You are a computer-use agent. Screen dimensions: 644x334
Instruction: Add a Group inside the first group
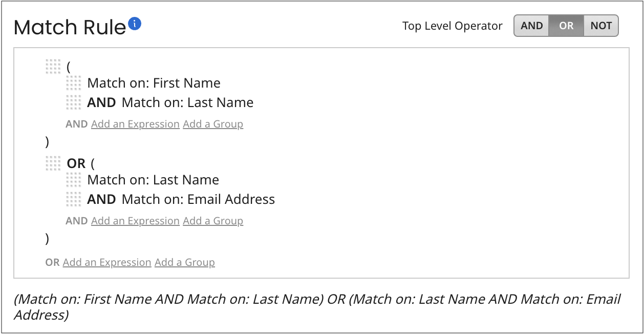pyautogui.click(x=213, y=124)
